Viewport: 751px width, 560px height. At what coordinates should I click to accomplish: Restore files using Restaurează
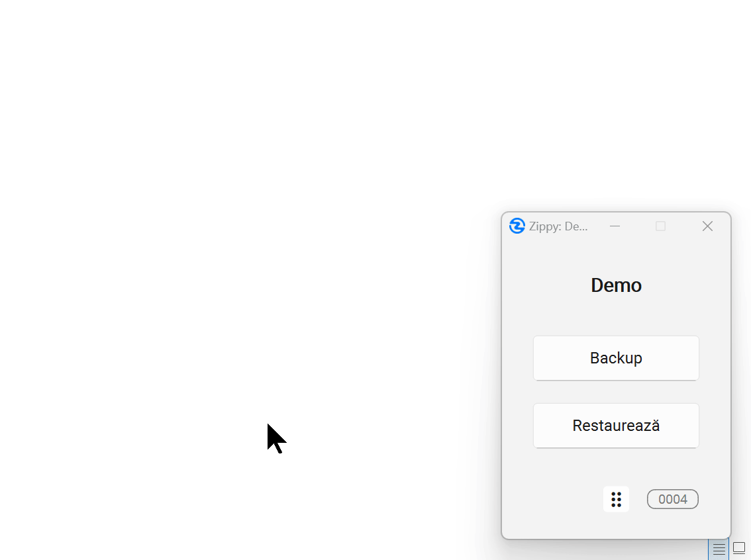616,426
